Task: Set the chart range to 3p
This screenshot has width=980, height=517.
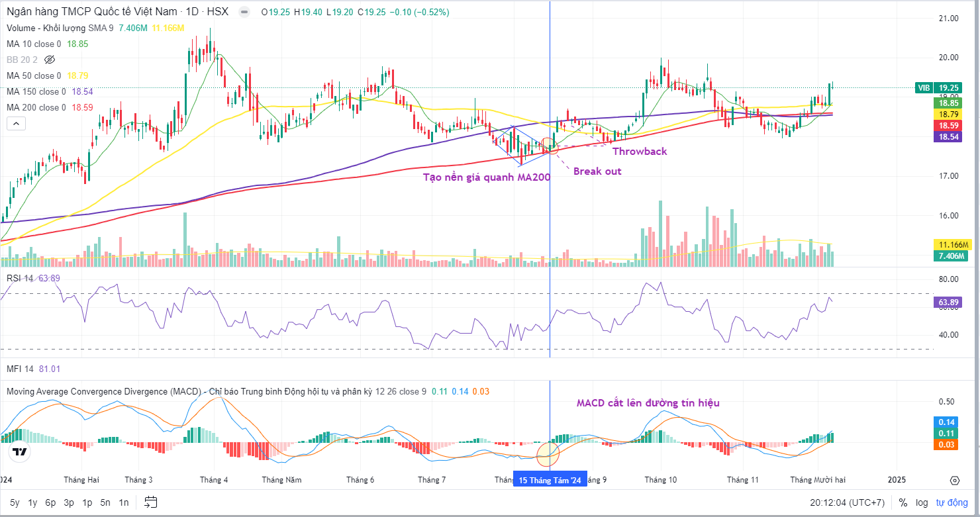Action: [69, 502]
